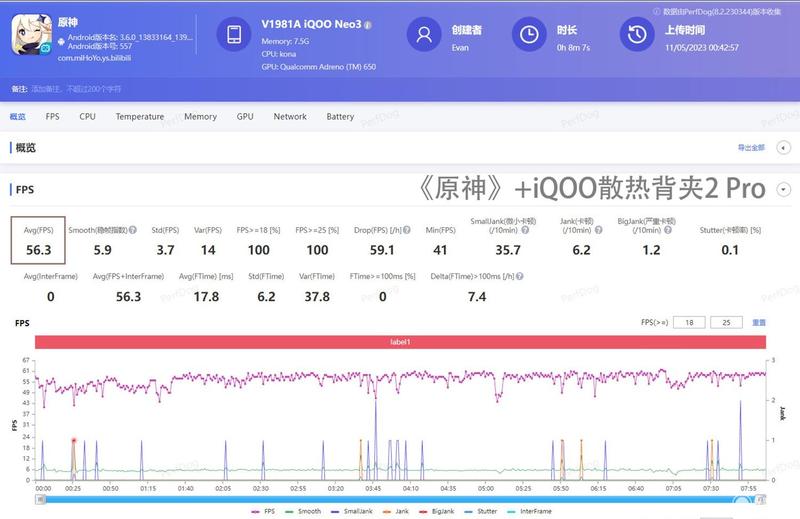Open help icon for Smooth index
This screenshot has width=800, height=519.
[x=133, y=230]
